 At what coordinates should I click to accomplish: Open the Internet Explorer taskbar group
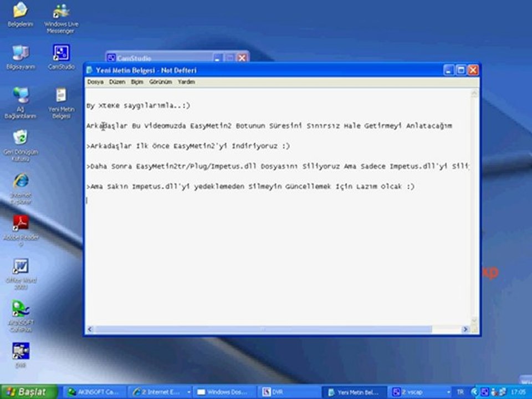(160, 392)
